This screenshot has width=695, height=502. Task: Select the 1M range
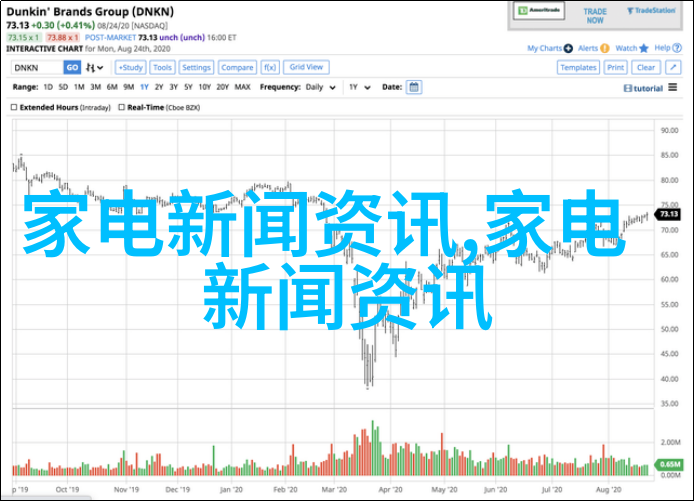click(x=79, y=87)
